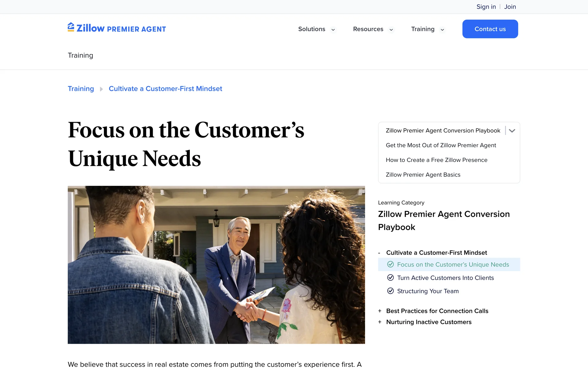Viewport: 588px width, 368px height.
Task: Click the breadcrumb arrow separator after Training
Action: 101,89
